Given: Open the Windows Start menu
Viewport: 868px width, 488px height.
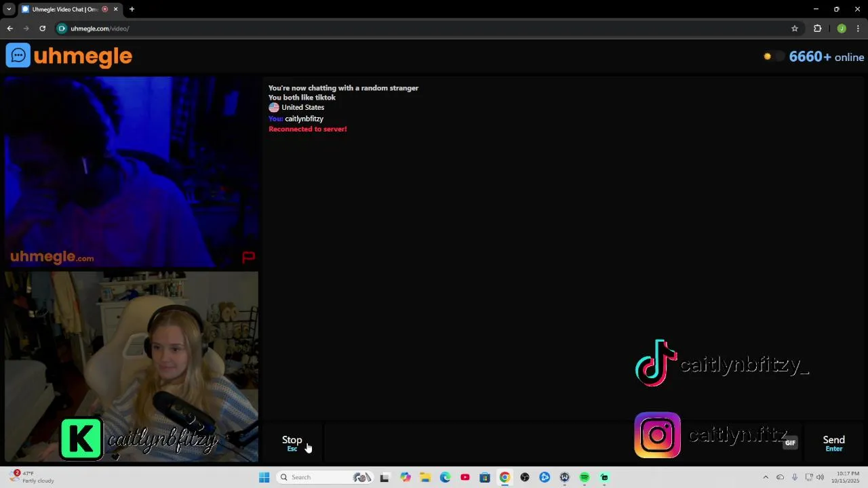Looking at the screenshot, I should click(x=264, y=477).
